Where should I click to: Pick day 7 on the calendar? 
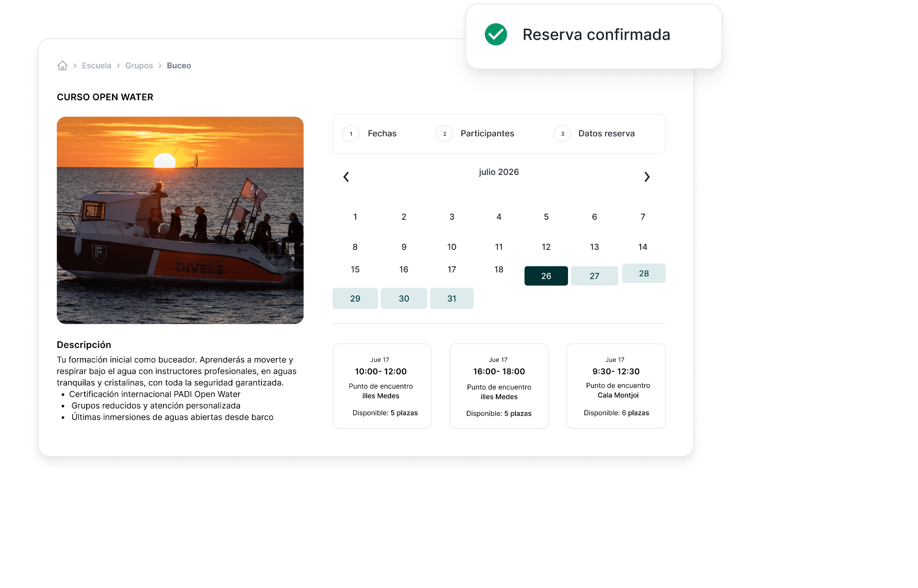(x=643, y=217)
